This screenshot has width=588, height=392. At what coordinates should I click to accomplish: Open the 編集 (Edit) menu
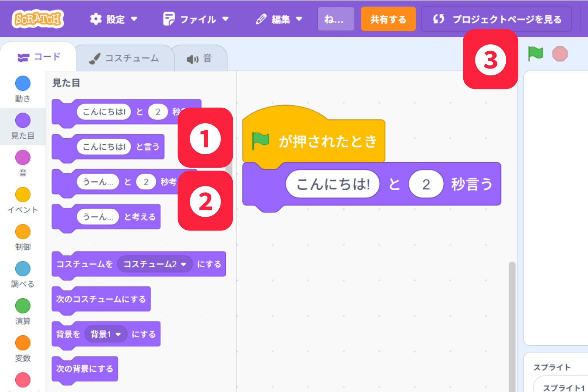pyautogui.click(x=279, y=19)
